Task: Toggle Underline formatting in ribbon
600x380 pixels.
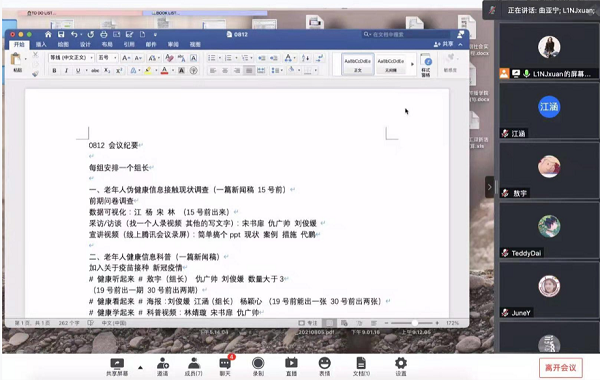Action: 78,70
